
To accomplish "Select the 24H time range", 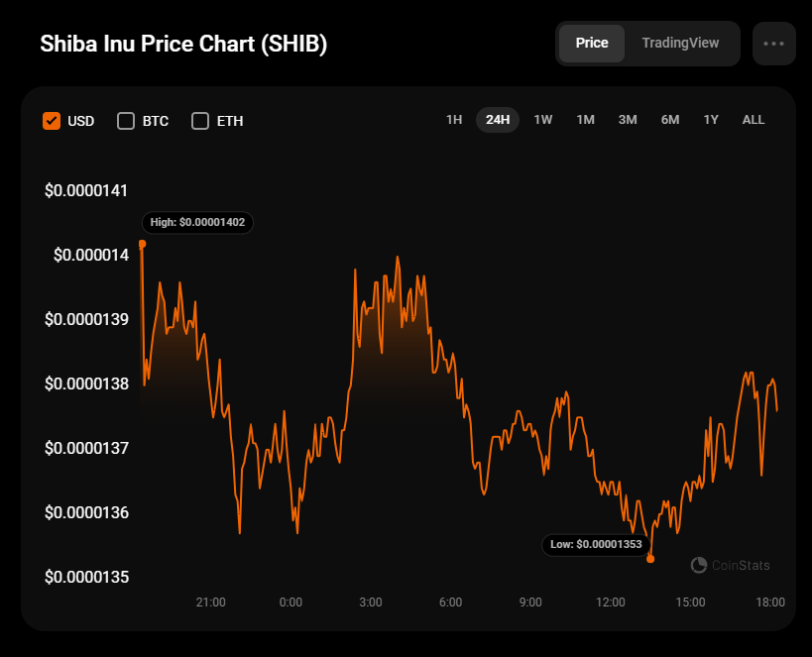I will (498, 120).
